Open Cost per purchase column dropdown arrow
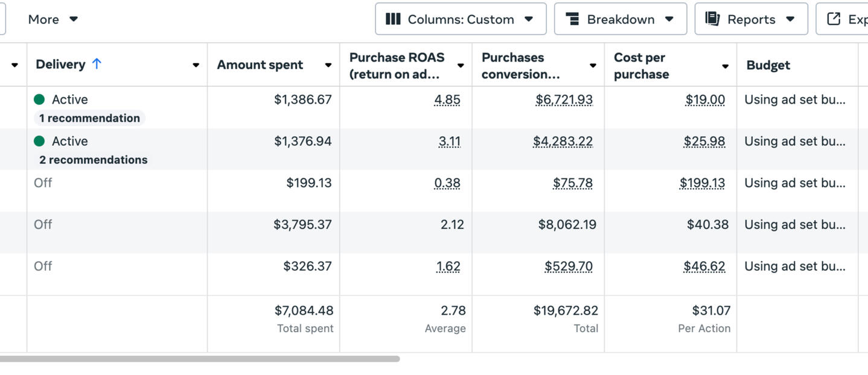Screen dimensions: 868x375 point(725,66)
